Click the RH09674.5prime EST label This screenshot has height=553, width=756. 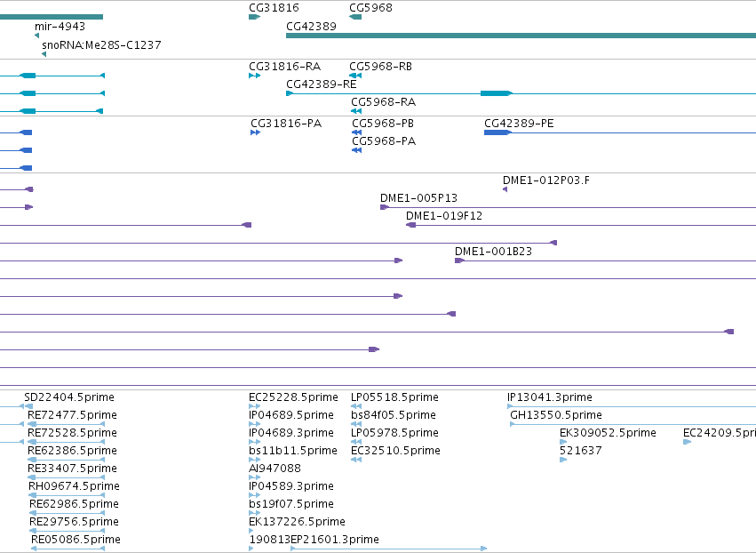74,486
